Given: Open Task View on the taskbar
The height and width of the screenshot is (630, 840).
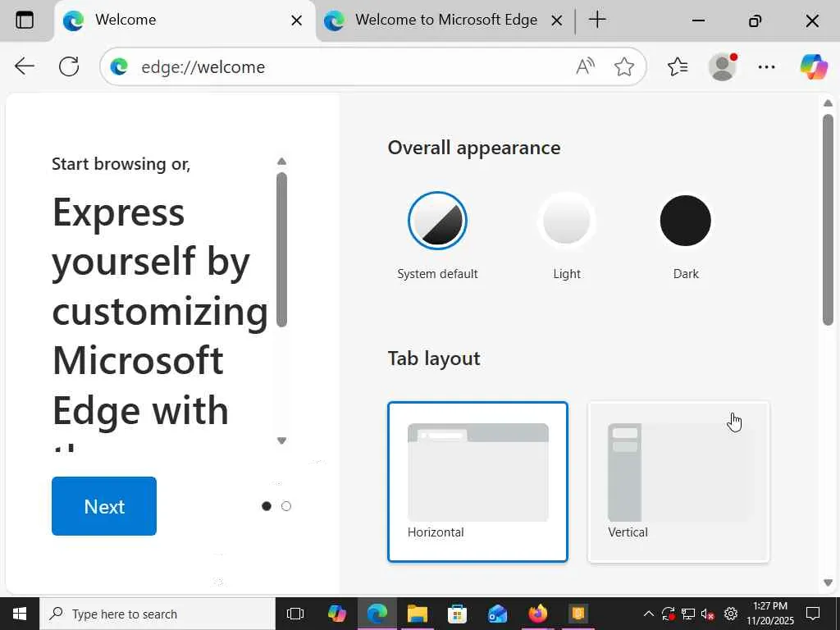Looking at the screenshot, I should point(295,614).
